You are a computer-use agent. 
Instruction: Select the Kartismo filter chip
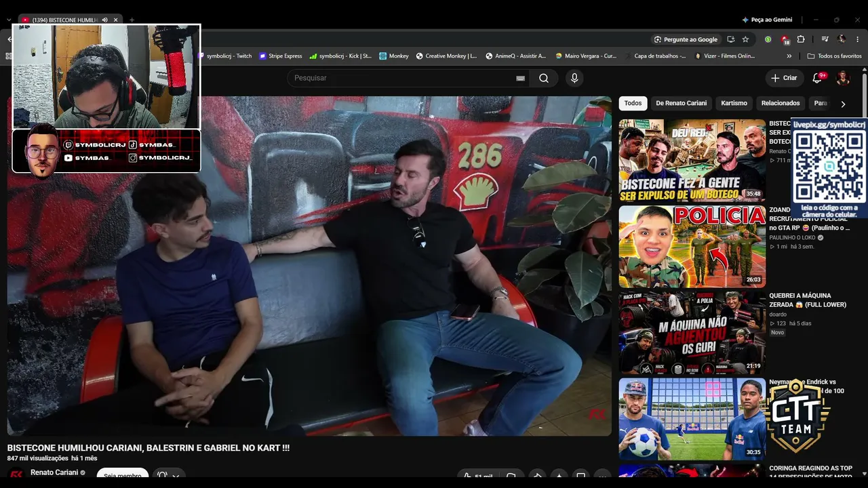(x=734, y=104)
